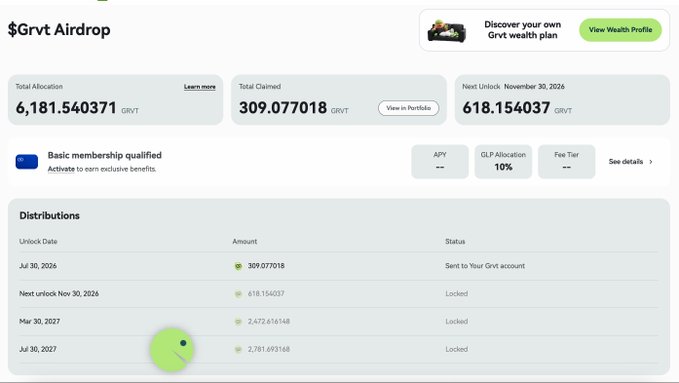Click the GRVT token icon beside 309.077018
Screen dimensions: 679x383
[x=238, y=266]
